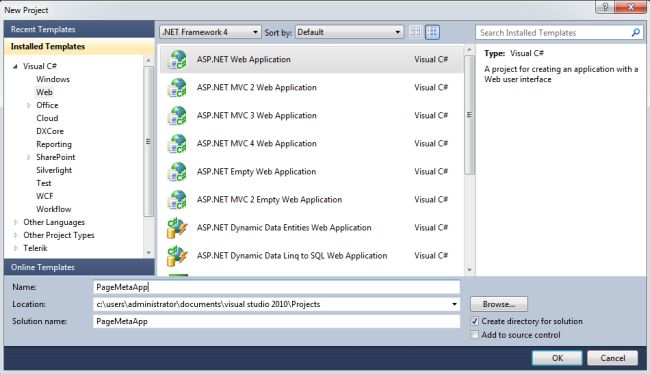Expand the Office tree node
The height and width of the screenshot is (374, 650).
click(x=29, y=105)
